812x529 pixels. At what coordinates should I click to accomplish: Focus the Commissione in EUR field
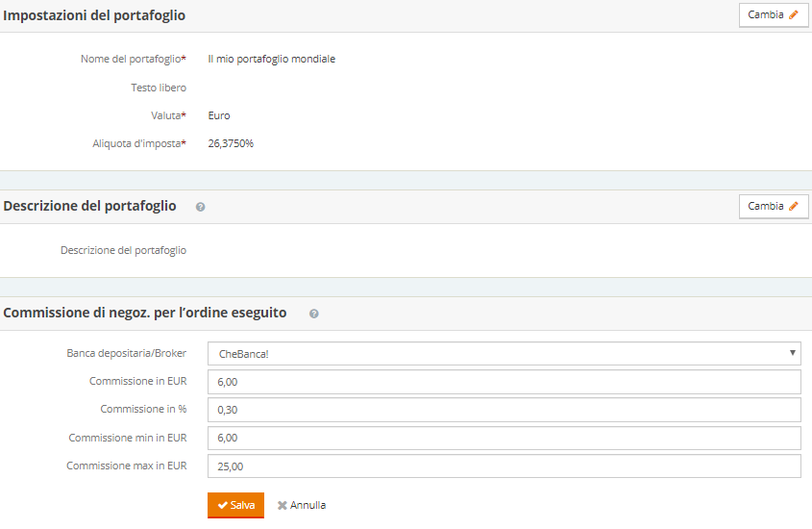coord(504,382)
